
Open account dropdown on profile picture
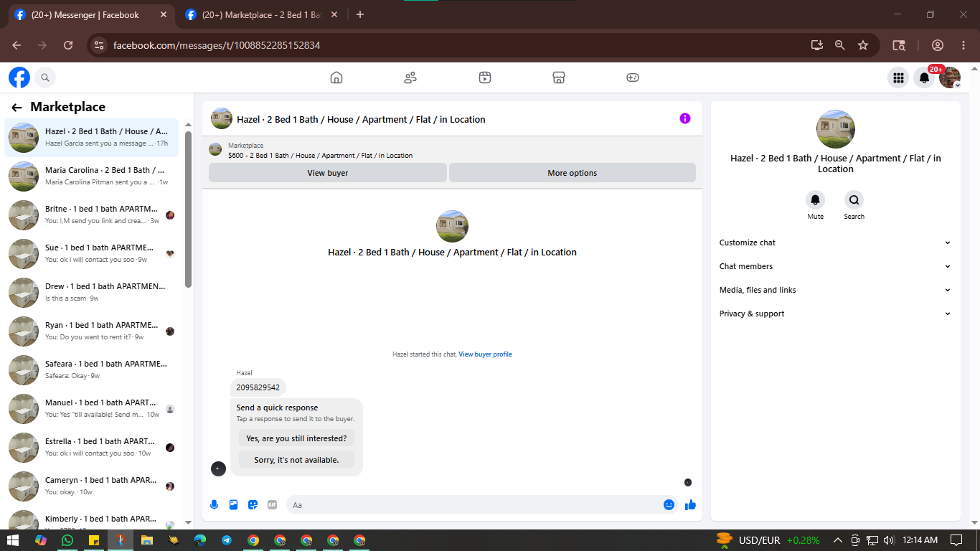[950, 77]
